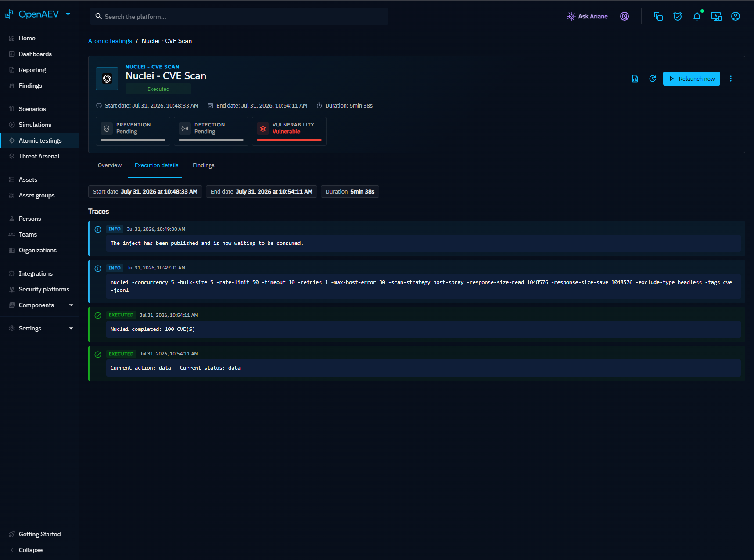Expand the Components menu arrow
This screenshot has width=754, height=560.
point(71,305)
